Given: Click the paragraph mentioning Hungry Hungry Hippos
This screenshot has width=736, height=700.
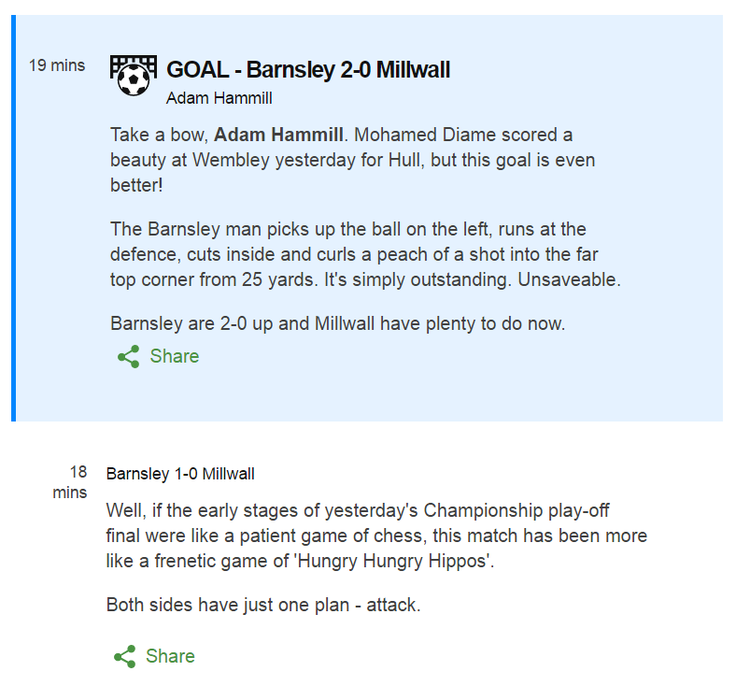Looking at the screenshot, I should [x=376, y=536].
